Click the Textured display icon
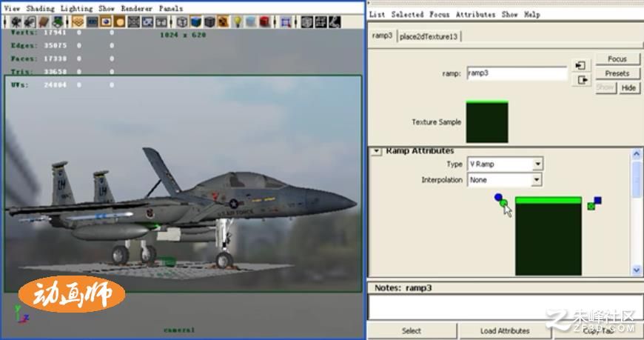Screen dimensions: 644x340 [x=224, y=22]
